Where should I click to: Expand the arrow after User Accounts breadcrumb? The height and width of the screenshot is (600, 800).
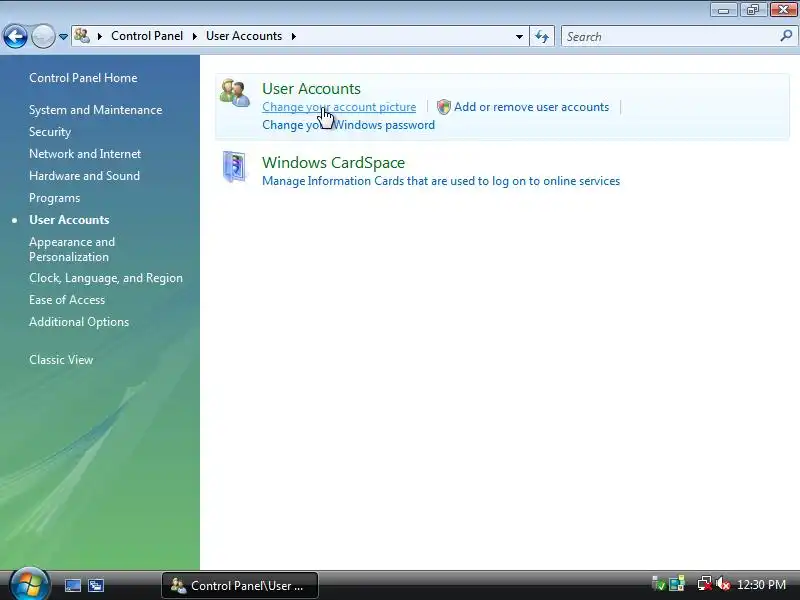tap(293, 36)
